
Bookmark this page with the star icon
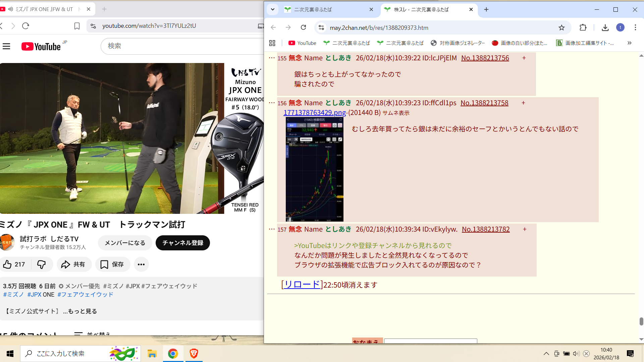click(561, 28)
